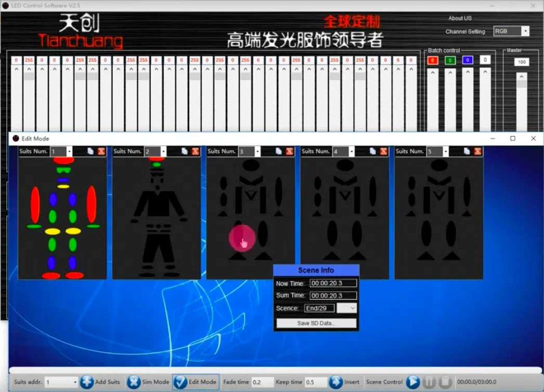Screen dimensions: 544x392
Task: Click green Batch control slider up arrow
Action: (x=450, y=73)
